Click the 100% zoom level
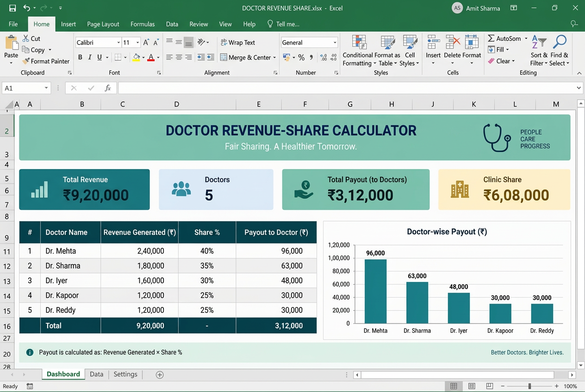The width and height of the screenshot is (585, 392). 570,386
